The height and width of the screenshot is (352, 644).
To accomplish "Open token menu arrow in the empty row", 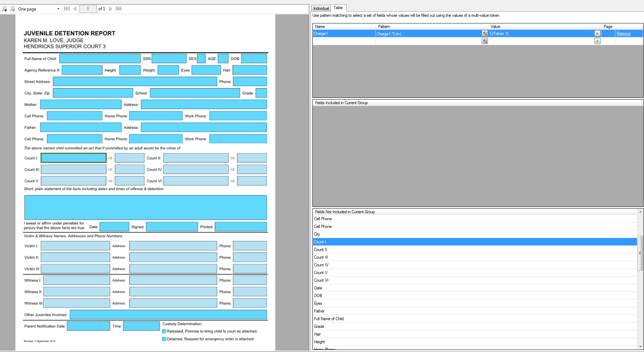I will click(x=597, y=41).
